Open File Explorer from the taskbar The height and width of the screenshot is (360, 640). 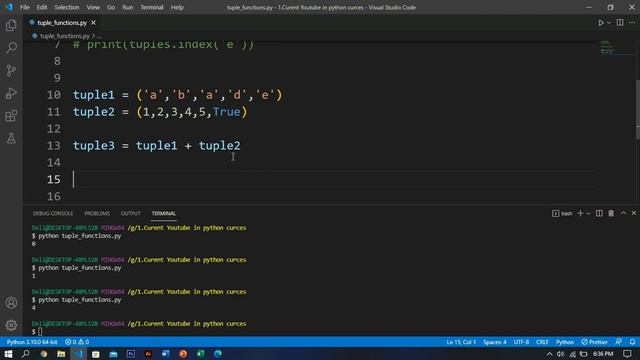61,353
